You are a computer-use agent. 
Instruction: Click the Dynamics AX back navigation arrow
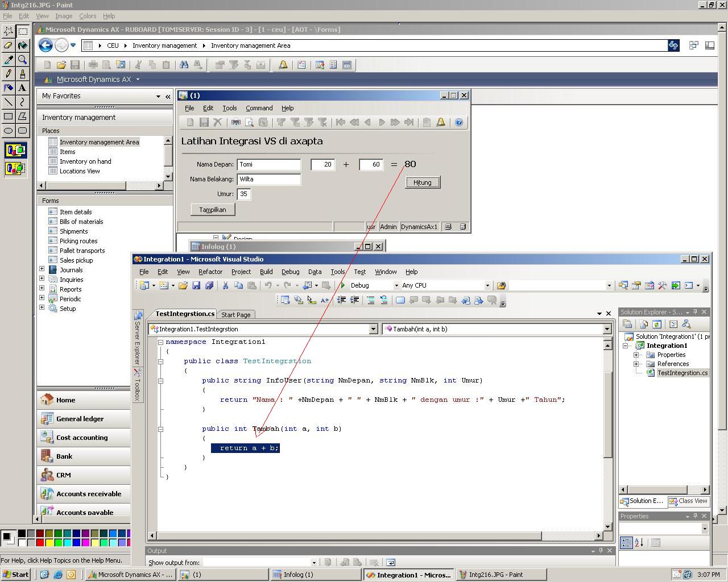[45, 45]
